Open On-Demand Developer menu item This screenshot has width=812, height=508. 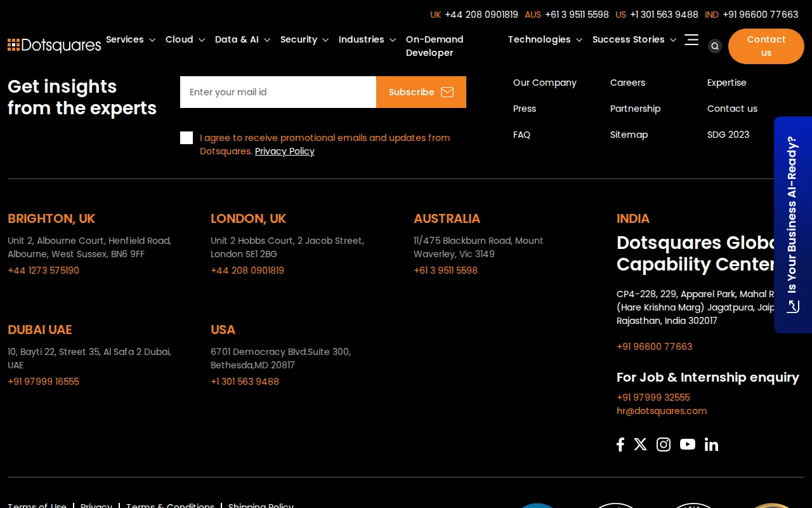click(435, 46)
